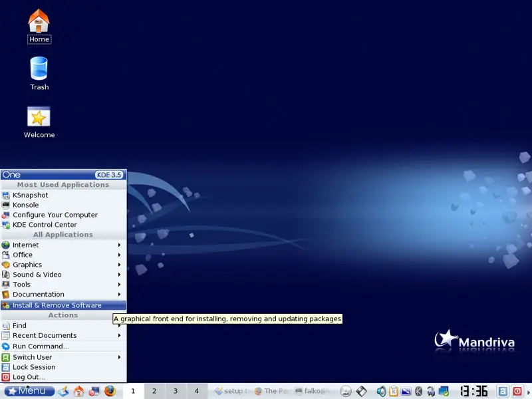
Task: Click the Find magnifier icon
Action: 6,326
